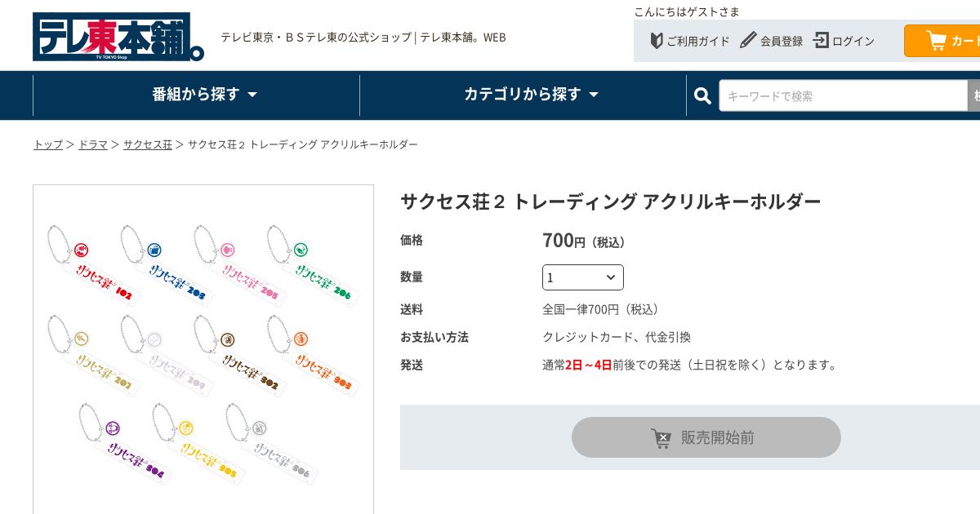Click the 会員登録 pencil icon
Image resolution: width=980 pixels, height=514 pixels.
748,40
